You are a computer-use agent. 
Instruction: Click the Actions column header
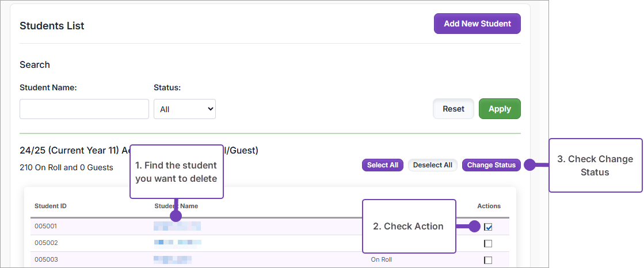[489, 206]
